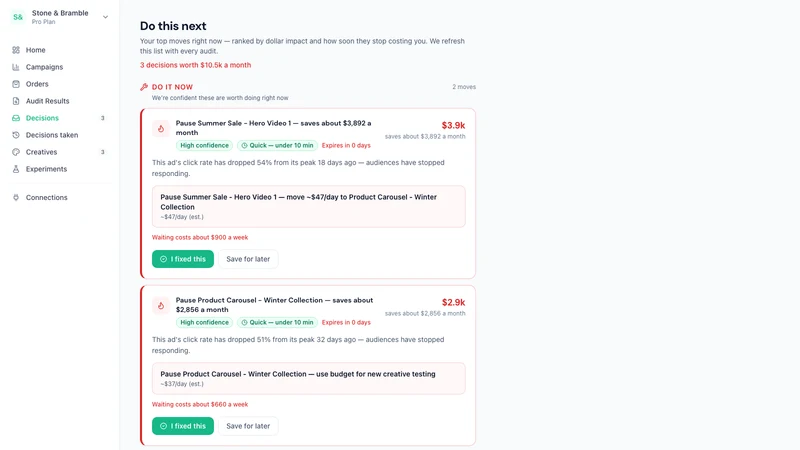Click the flame icon on Summer Sale card
800x450 pixels.
click(x=161, y=129)
